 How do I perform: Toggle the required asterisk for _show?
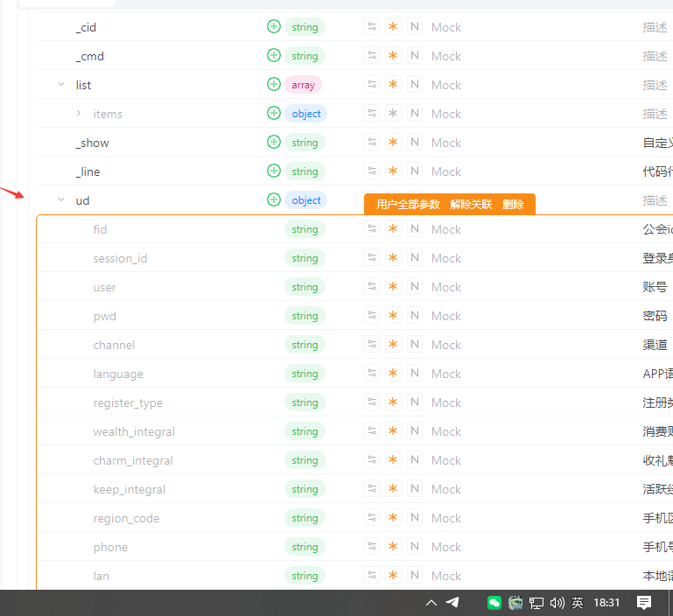pyautogui.click(x=393, y=143)
